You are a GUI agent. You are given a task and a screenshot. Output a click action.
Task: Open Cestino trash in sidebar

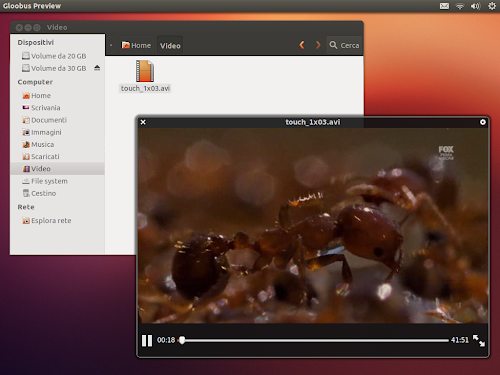57,193
